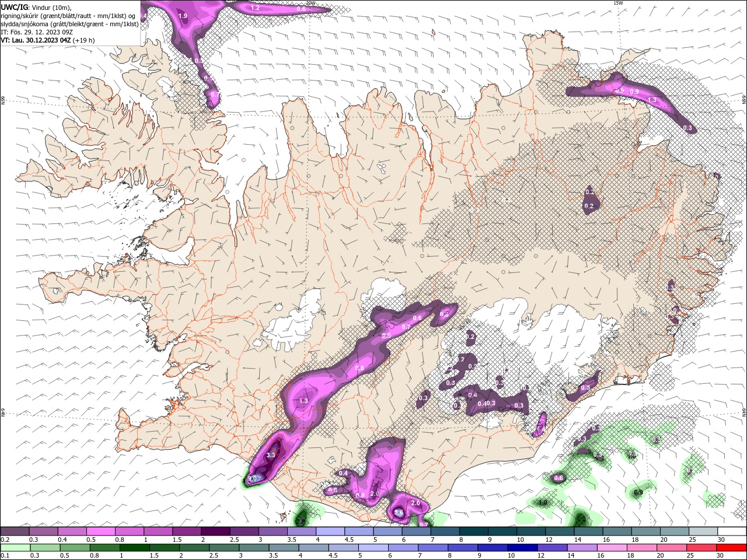Click the '3.3' precipitation value in southwest
The image size is (747, 560).
pos(271,455)
